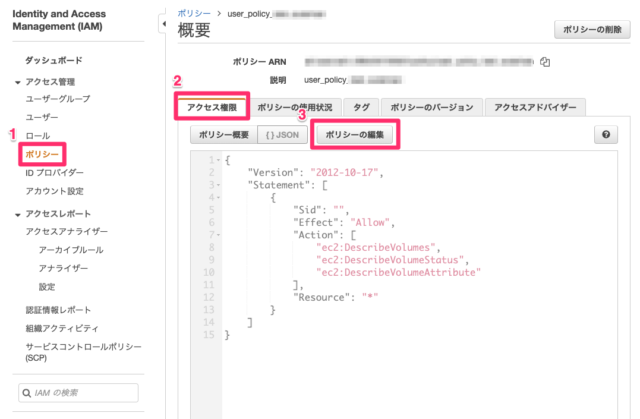Screen dimensions: 640x419
Task: Click the Identity and Access Management heading
Action: tap(59, 20)
